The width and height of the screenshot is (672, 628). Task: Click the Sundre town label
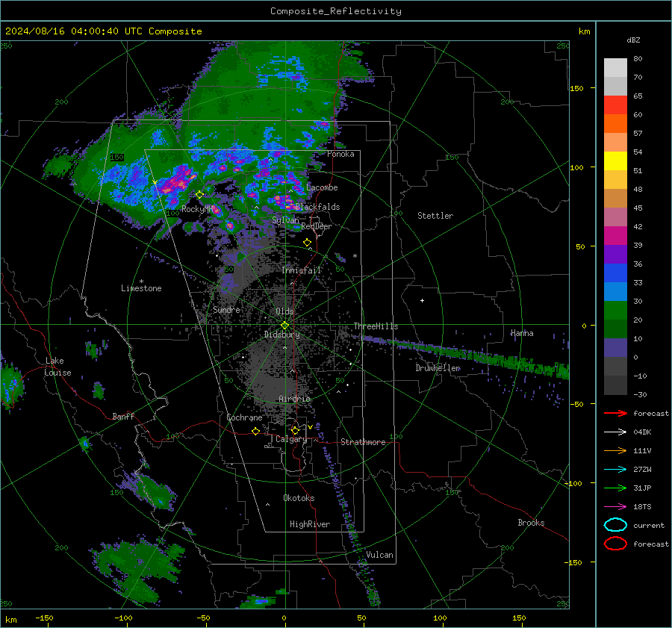(226, 310)
